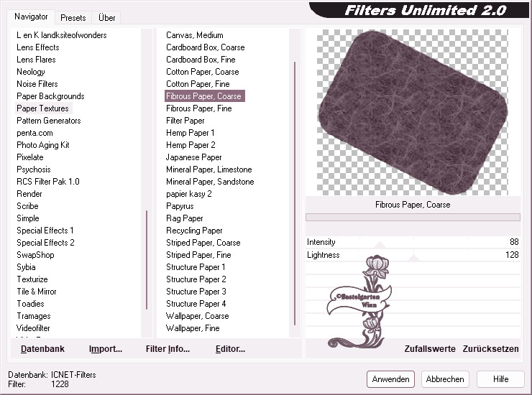Select the Sybia category

[26, 267]
